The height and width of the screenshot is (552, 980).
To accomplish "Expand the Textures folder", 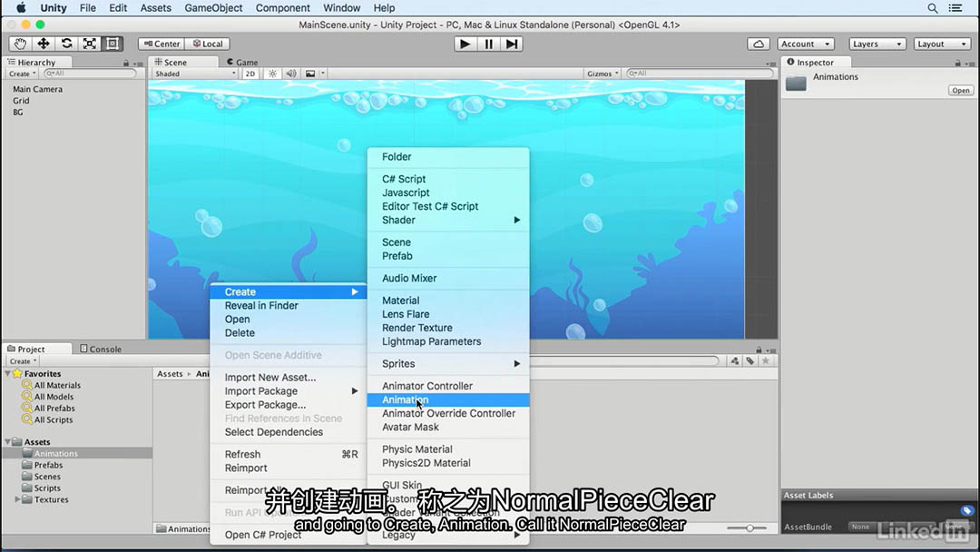I will point(17,499).
